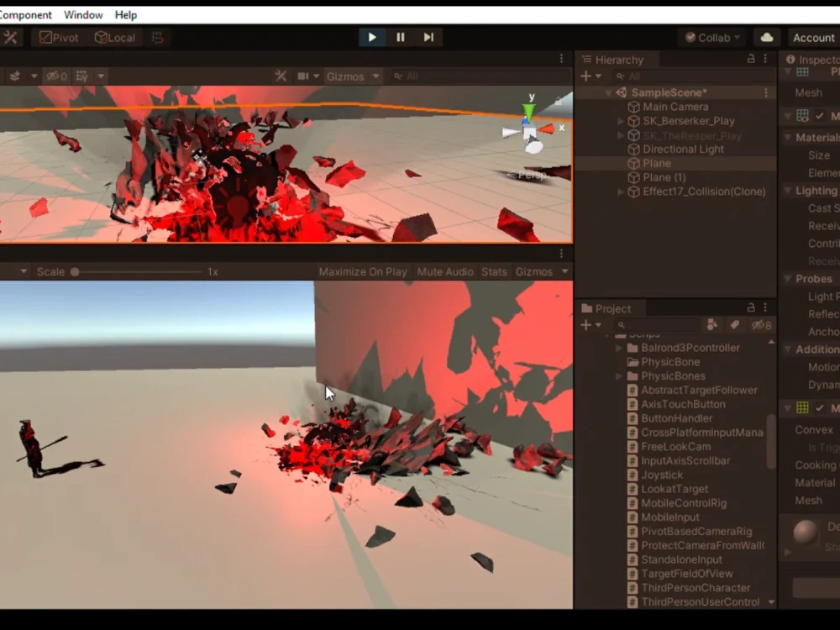This screenshot has width=840, height=630.
Task: Toggle hidden packages visibility (eye 8) in Project
Action: [x=761, y=324]
